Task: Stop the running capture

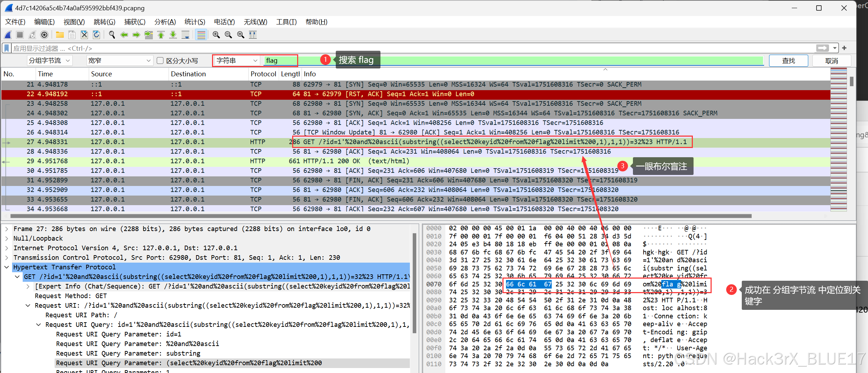Action: tap(20, 35)
